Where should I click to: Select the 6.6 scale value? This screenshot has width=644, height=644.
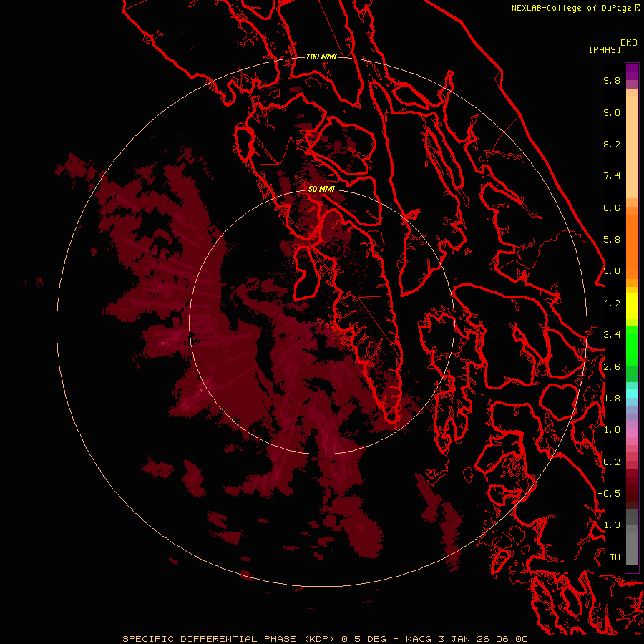(612, 208)
